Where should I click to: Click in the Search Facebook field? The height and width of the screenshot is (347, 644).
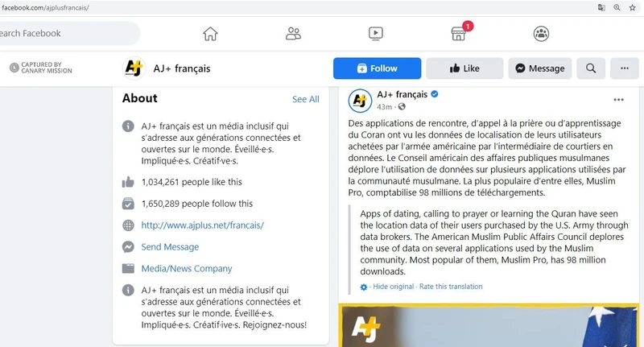click(x=68, y=33)
